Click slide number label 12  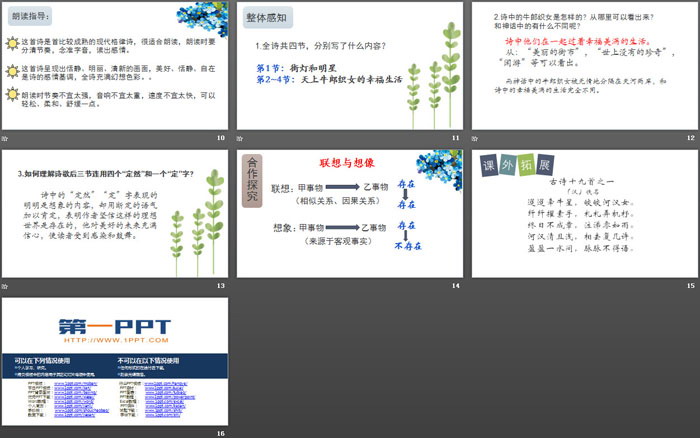tap(691, 138)
